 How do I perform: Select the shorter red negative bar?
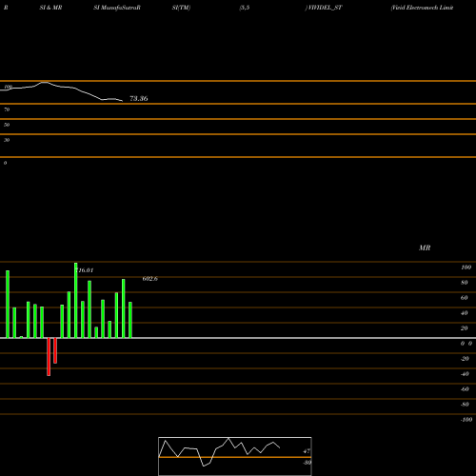[55, 350]
